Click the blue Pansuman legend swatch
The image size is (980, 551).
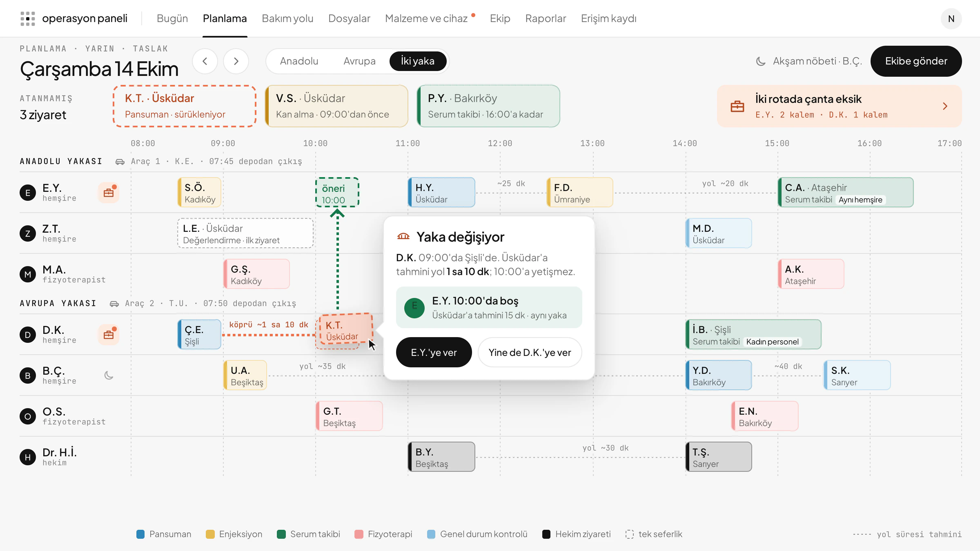point(140,534)
